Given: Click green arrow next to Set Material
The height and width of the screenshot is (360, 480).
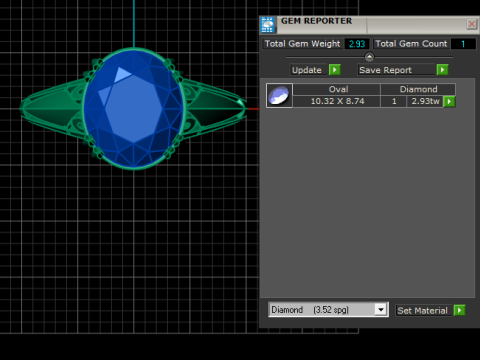Looking at the screenshot, I should (x=459, y=310).
